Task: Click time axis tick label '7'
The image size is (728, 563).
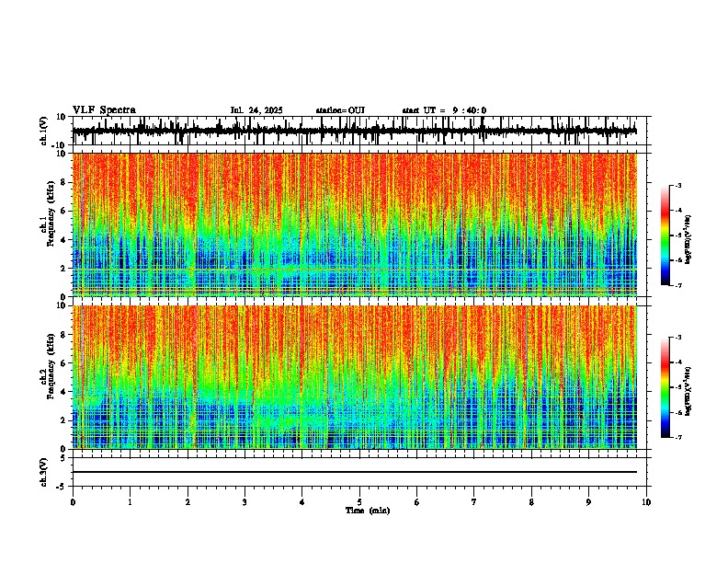Action: coord(474,502)
